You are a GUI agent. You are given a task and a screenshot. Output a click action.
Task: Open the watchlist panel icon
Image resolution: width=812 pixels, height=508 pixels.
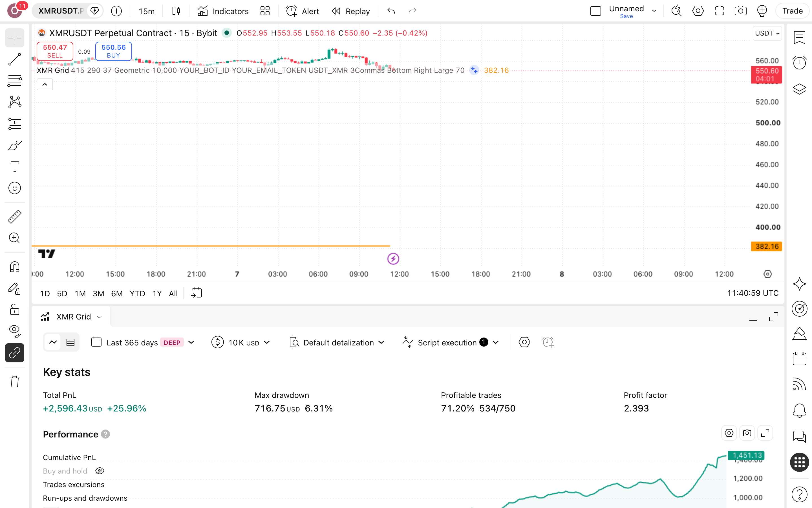pyautogui.click(x=799, y=37)
